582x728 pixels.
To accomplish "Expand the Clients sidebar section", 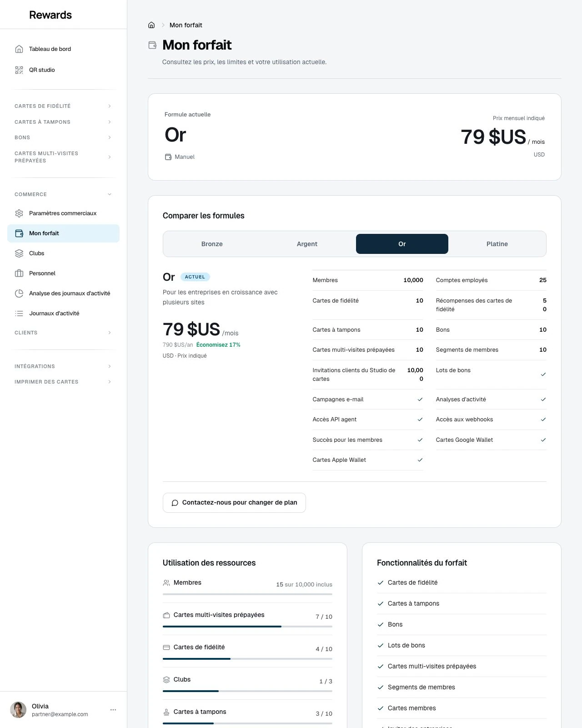I will click(63, 333).
